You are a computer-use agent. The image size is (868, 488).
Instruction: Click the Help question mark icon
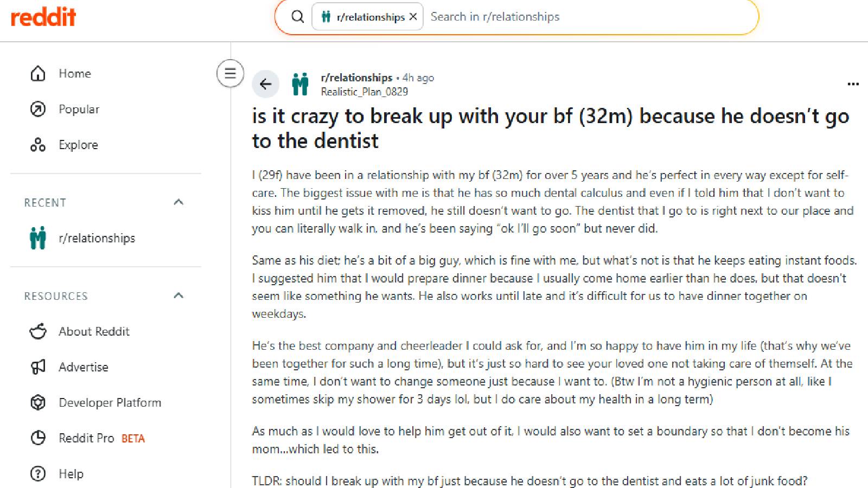pos(38,474)
